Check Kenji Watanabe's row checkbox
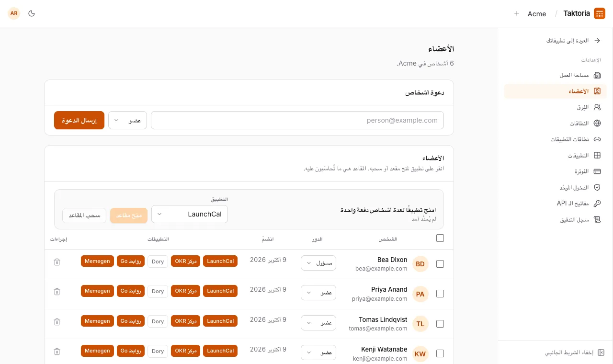Image resolution: width=613 pixels, height=364 pixels. (x=440, y=353)
